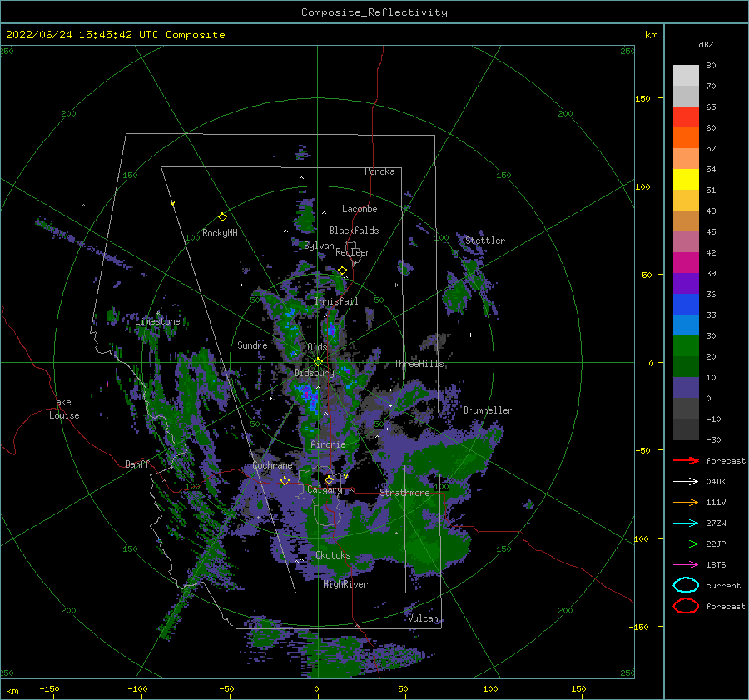Click the Airdrie label
This screenshot has height=700, width=749.
coord(328,444)
